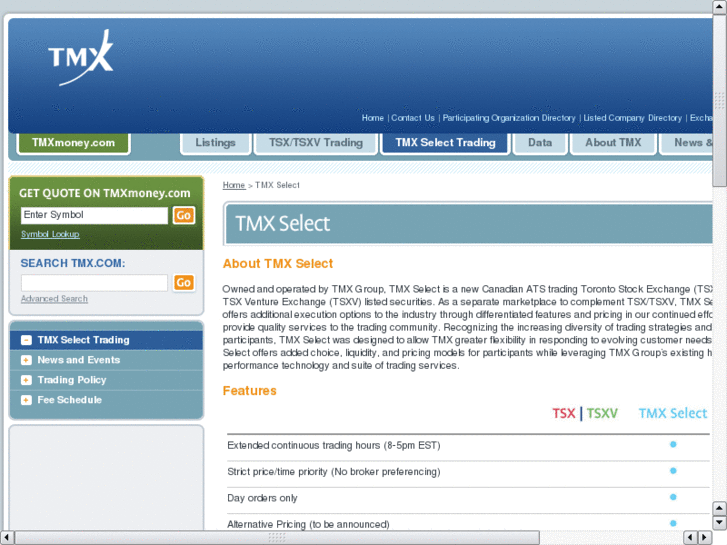This screenshot has width=727, height=545.
Task: Click the vertical scrollbar thumb
Action: 720,100
